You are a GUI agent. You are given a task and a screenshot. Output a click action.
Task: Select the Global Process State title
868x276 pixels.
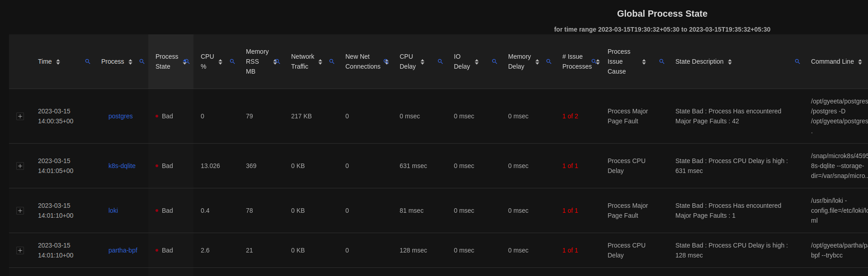[662, 14]
